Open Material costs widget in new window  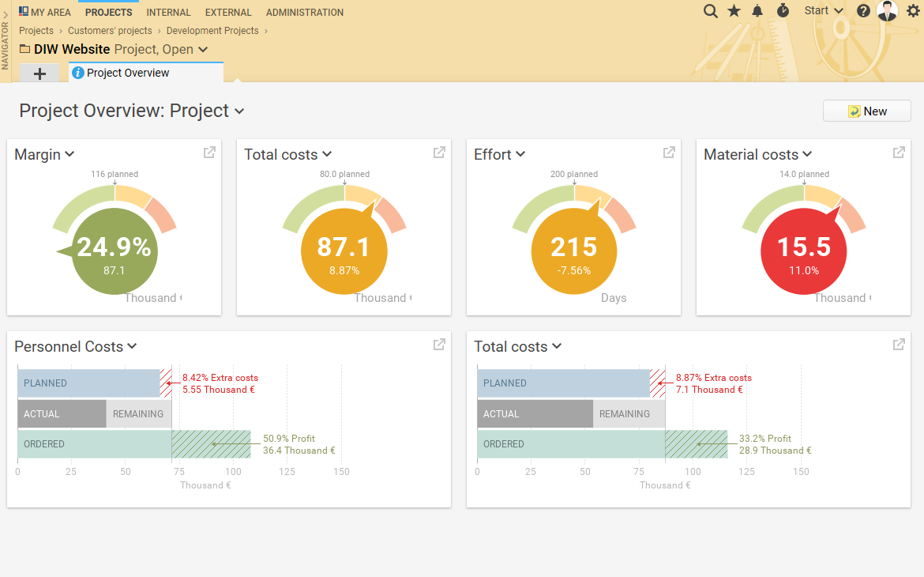[898, 152]
